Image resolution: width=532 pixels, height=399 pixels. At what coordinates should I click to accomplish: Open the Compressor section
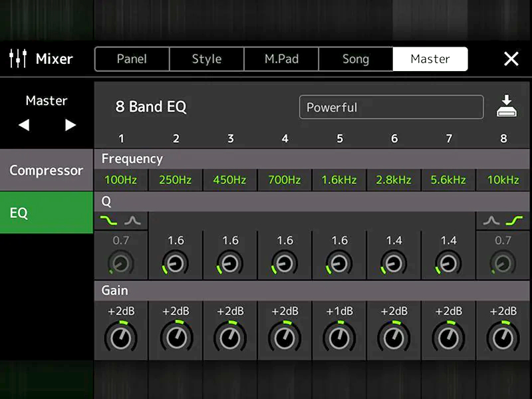point(47,170)
